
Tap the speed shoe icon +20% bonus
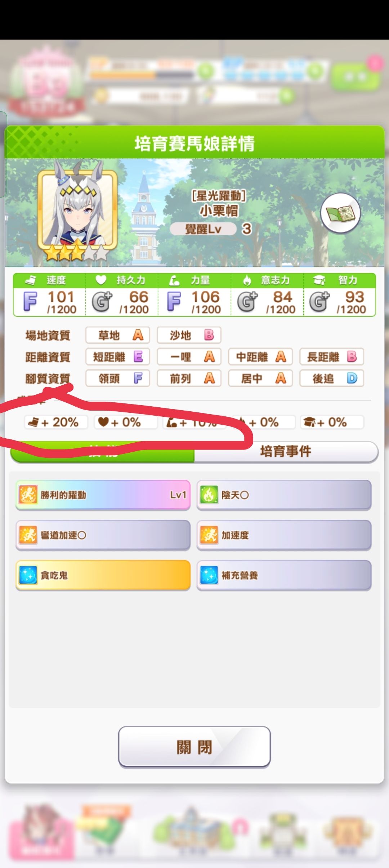click(x=56, y=422)
